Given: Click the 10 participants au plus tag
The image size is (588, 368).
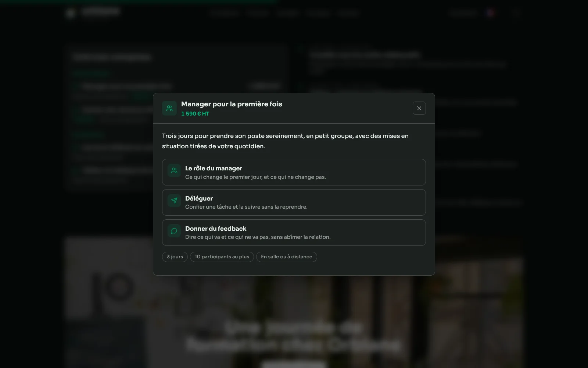Looking at the screenshot, I should click(222, 257).
